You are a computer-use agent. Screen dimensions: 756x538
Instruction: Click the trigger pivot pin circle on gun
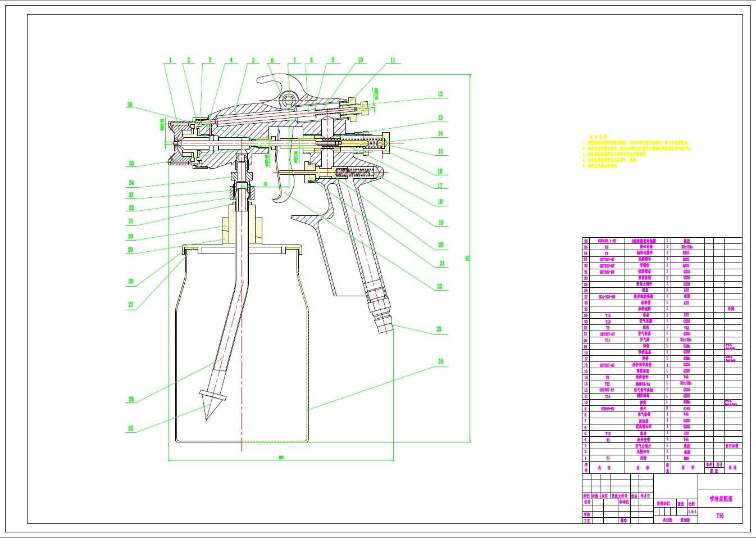[290, 99]
